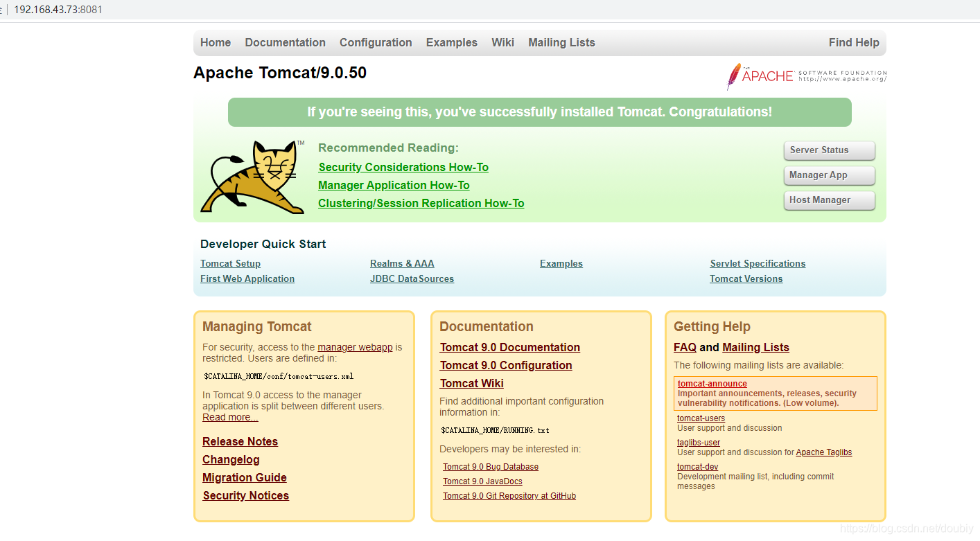
Task: Open the tomcat-announce mailing list link
Action: click(x=712, y=384)
